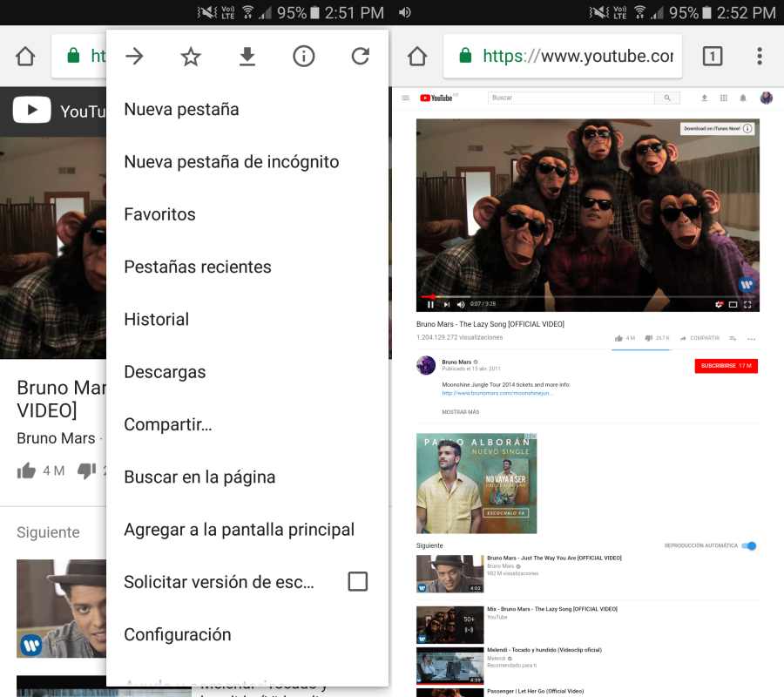Open the account avatar on YouTube header
This screenshot has height=697, width=784.
(x=766, y=98)
